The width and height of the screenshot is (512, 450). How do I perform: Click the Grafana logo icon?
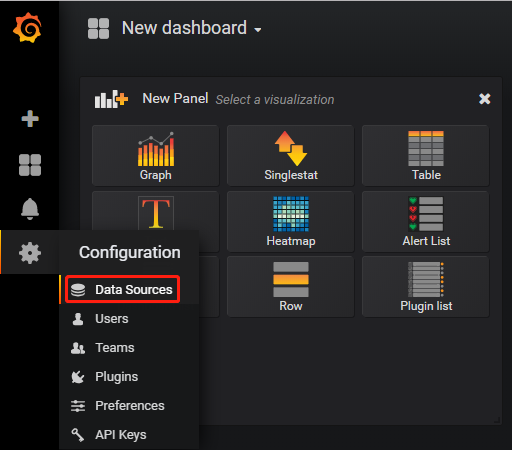[x=27, y=28]
